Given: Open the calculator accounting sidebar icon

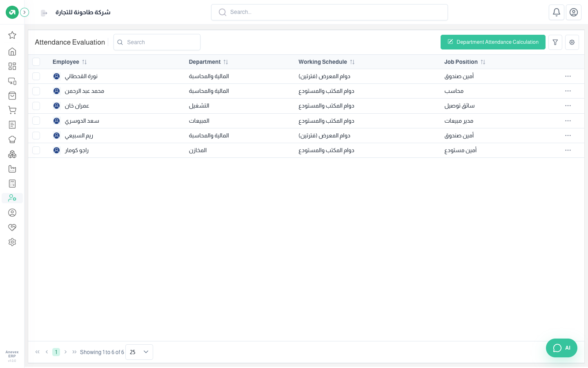Looking at the screenshot, I should tap(12, 184).
